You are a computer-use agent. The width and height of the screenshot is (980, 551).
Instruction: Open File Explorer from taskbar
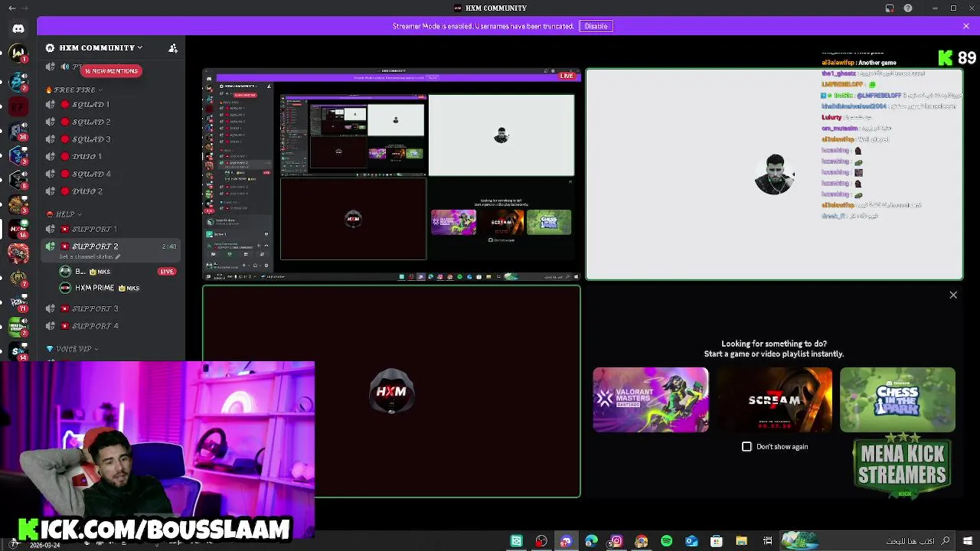(x=741, y=541)
